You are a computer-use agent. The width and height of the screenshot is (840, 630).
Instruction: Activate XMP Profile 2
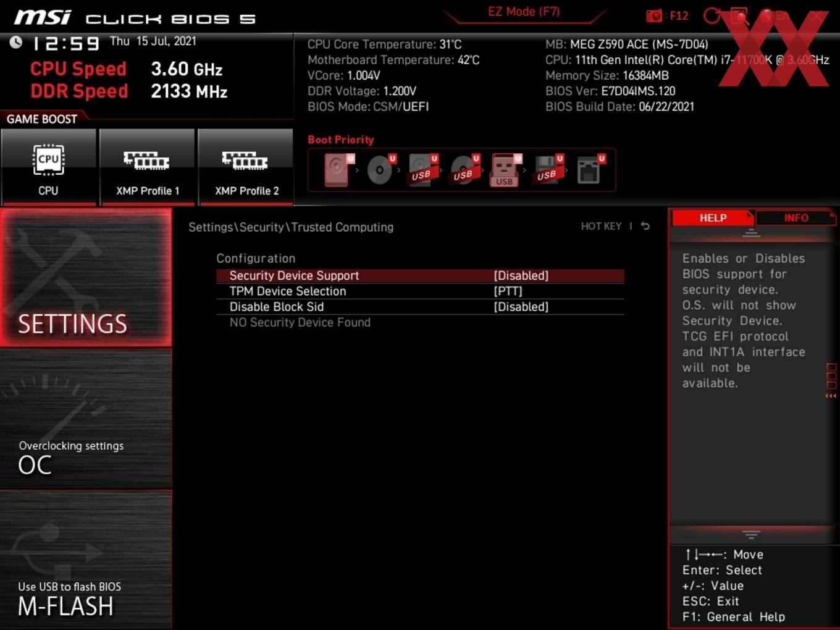246,166
